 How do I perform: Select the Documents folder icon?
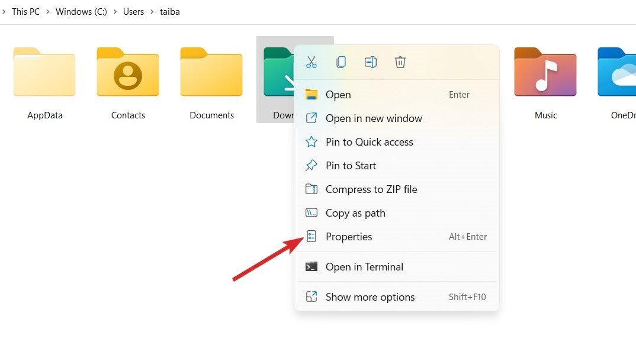(x=211, y=72)
